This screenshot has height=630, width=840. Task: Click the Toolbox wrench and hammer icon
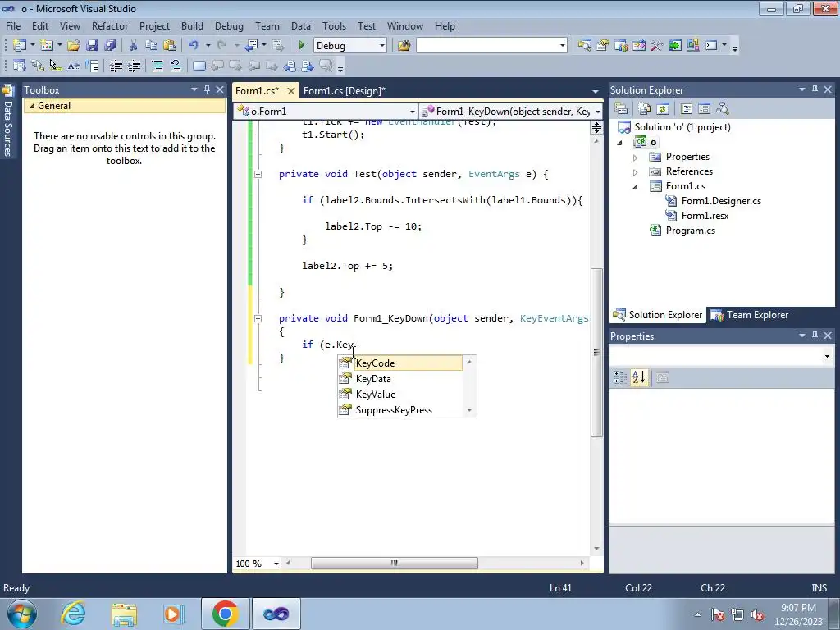[x=657, y=46]
